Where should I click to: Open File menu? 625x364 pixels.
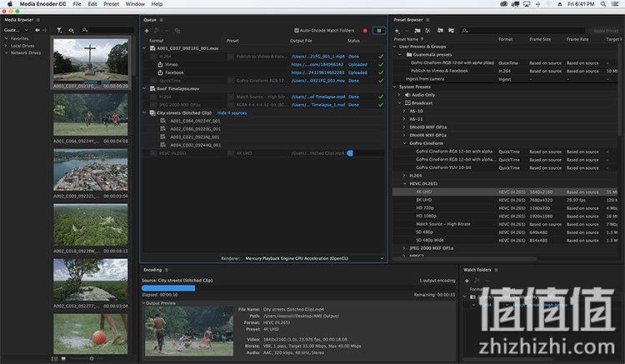click(x=77, y=4)
